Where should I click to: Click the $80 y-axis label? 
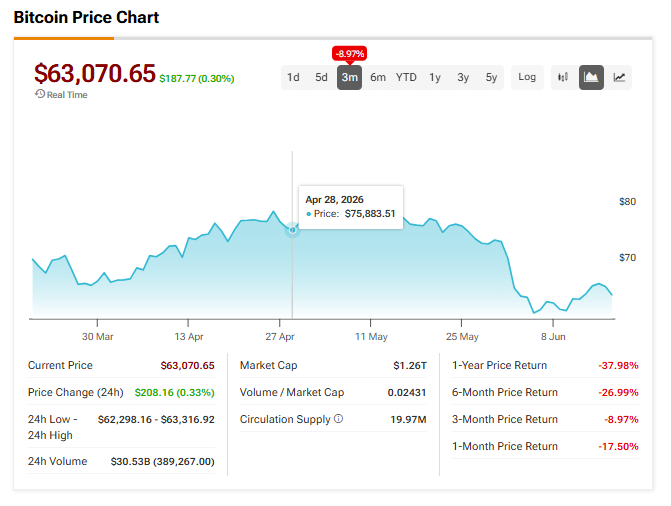(x=627, y=202)
